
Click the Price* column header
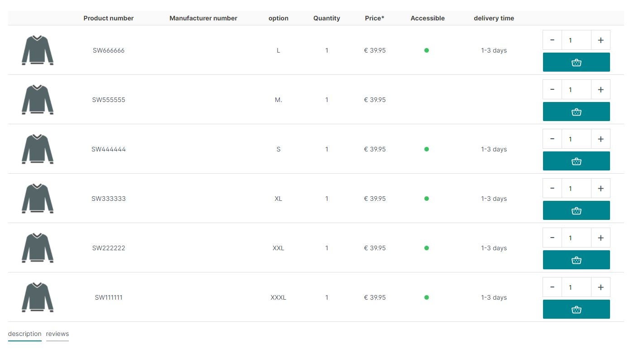pyautogui.click(x=375, y=18)
